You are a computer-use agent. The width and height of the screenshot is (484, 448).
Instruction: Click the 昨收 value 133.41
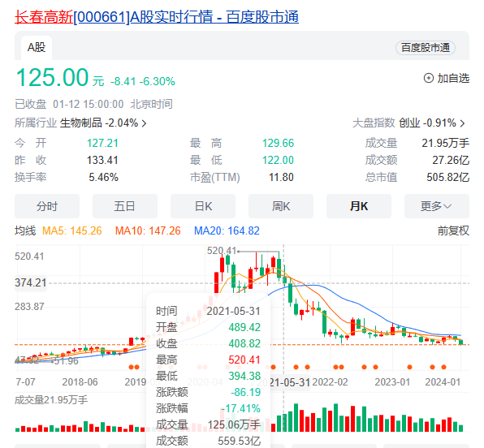(102, 160)
